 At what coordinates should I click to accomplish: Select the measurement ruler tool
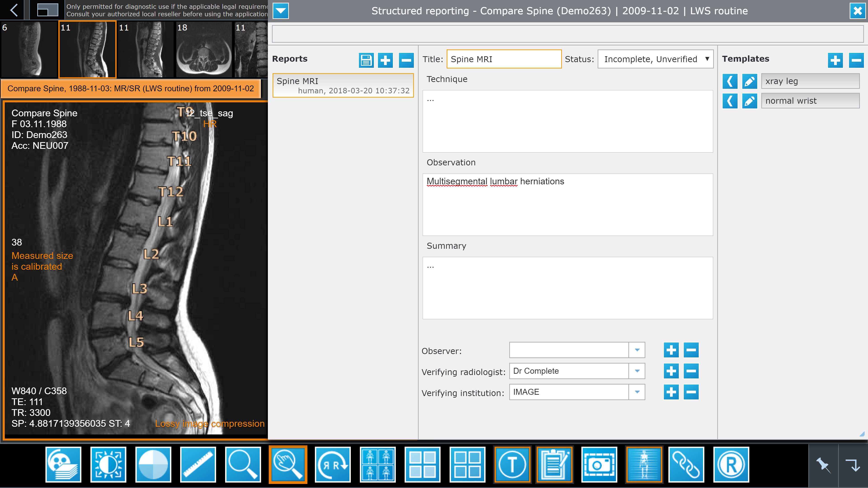click(x=198, y=465)
